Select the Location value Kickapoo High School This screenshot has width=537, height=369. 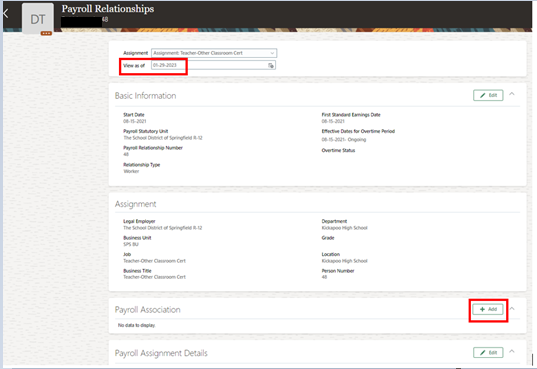click(x=345, y=261)
